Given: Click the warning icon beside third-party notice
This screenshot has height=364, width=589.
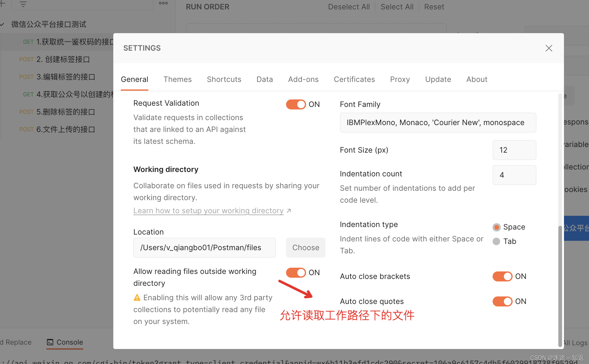Looking at the screenshot, I should [137, 297].
